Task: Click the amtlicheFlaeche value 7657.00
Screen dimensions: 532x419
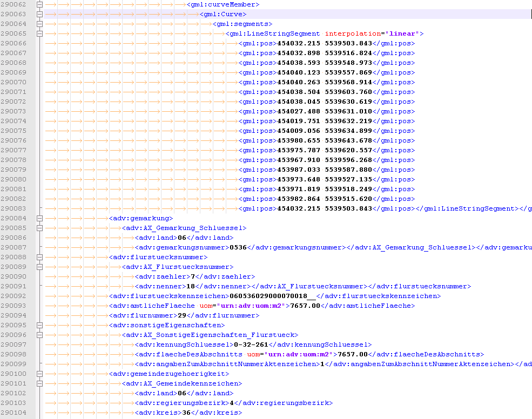Action: point(306,306)
